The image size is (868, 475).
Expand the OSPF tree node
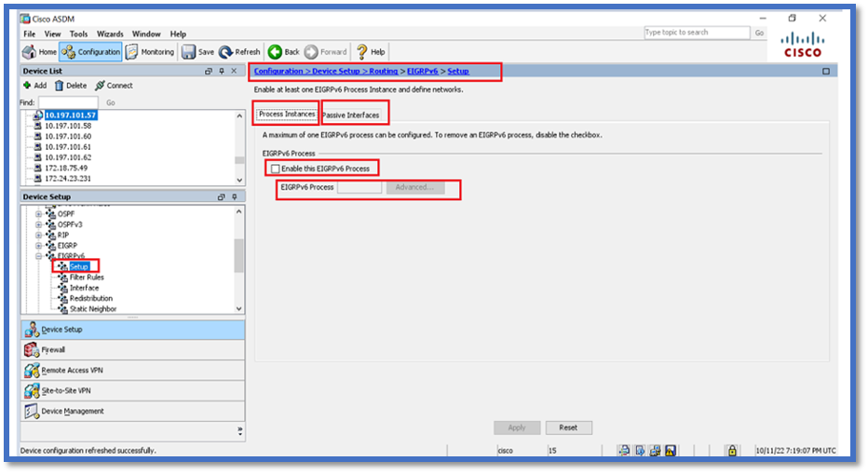point(39,213)
